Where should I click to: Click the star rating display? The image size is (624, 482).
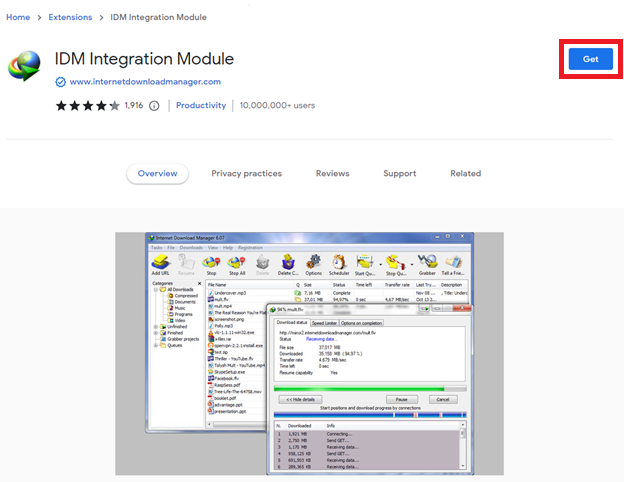(x=88, y=105)
